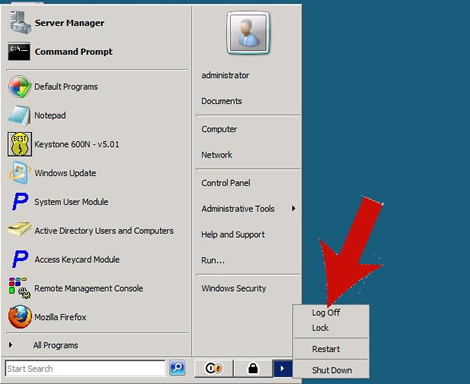Open the Server Manager icon

[20, 22]
